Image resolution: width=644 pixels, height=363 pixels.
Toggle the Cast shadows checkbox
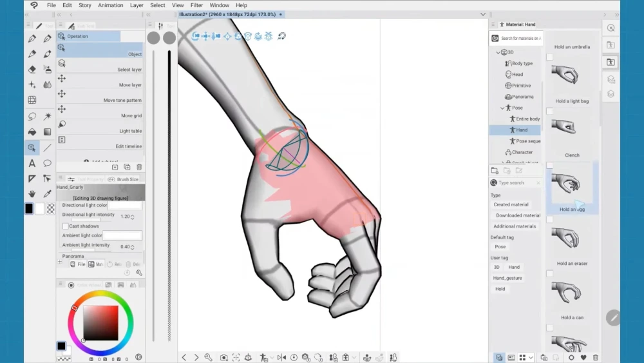click(65, 226)
